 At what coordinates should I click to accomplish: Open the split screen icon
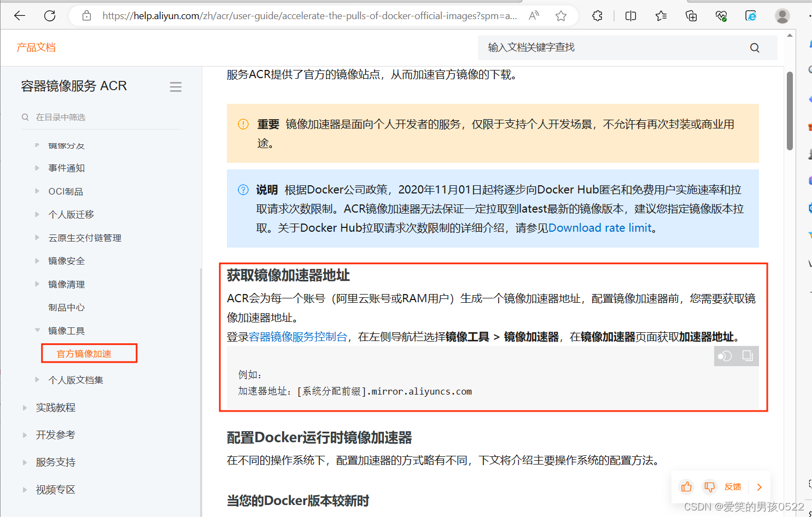[630, 16]
